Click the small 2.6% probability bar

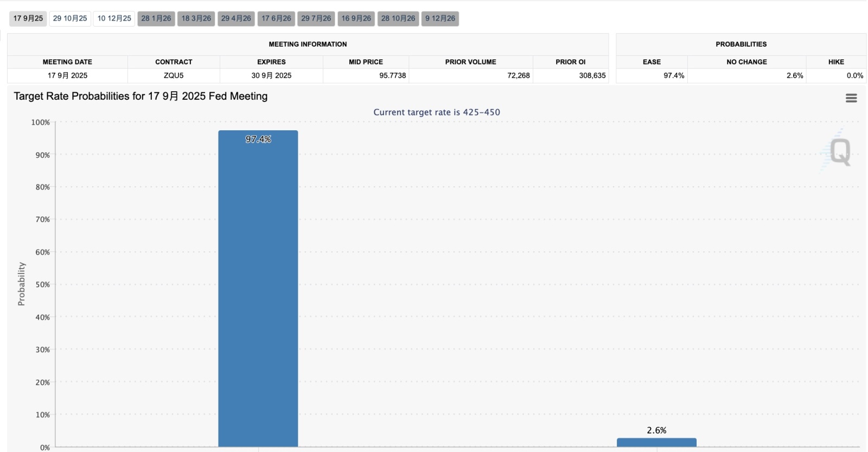pyautogui.click(x=656, y=443)
